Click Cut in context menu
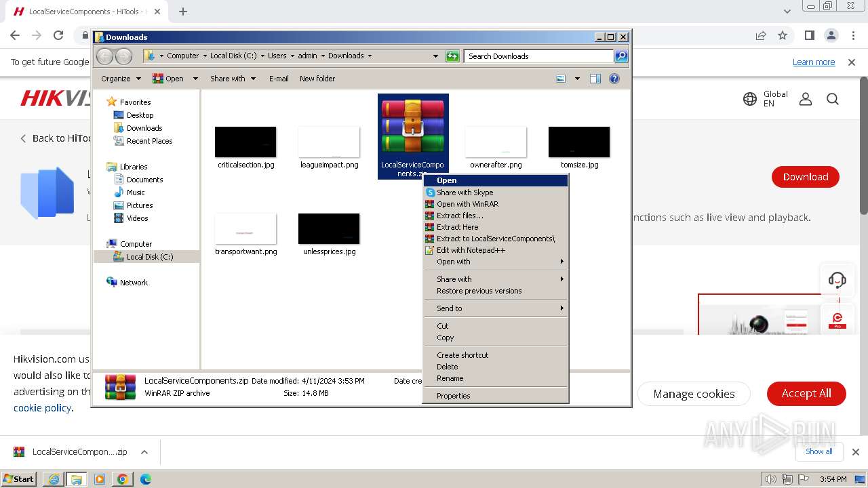The height and width of the screenshot is (488, 868). pyautogui.click(x=496, y=326)
